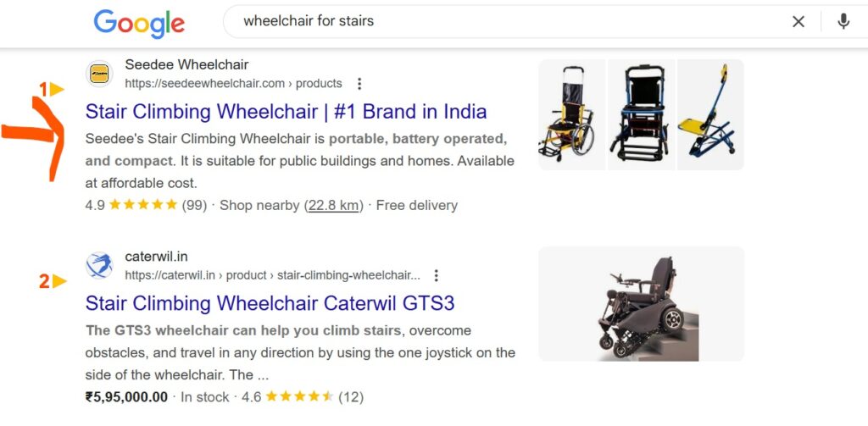
Task: Open third yellow evacuation chair thumbnail
Action: pos(710,114)
